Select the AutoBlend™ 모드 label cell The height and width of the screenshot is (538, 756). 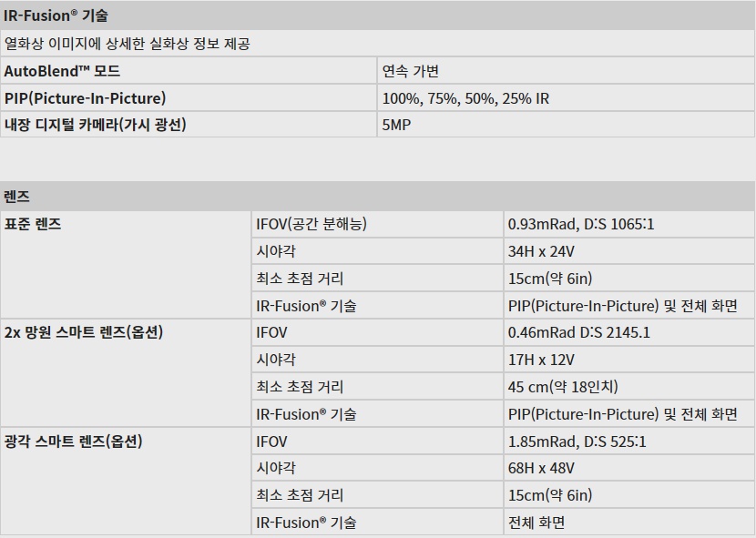62,71
